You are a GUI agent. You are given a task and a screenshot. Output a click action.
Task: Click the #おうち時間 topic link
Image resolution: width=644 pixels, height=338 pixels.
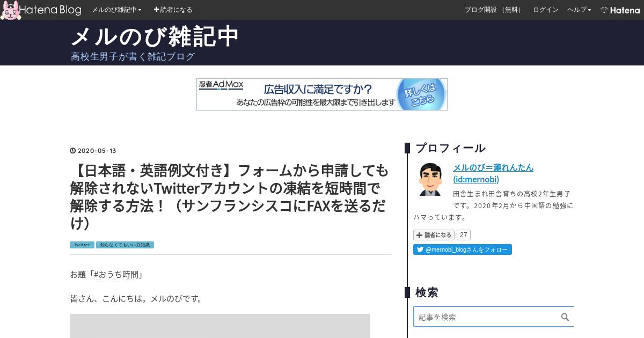pyautogui.click(x=117, y=275)
